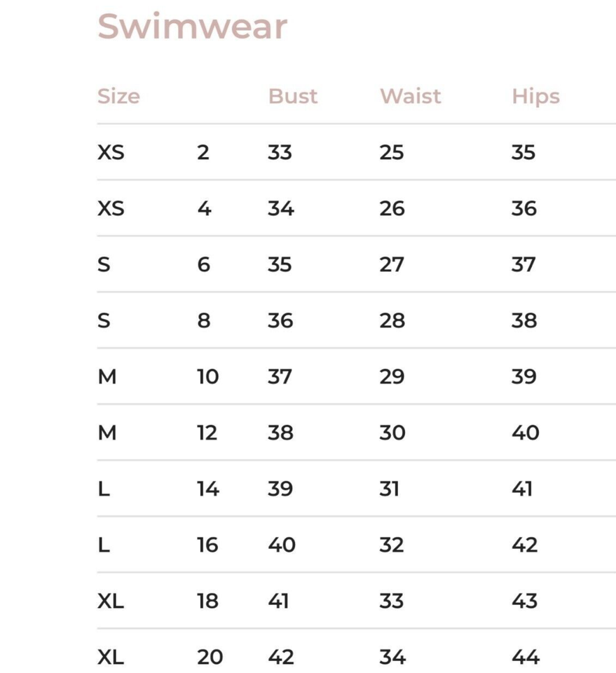Click waist value 30 in size 12 row
The height and width of the screenshot is (673, 616).
click(392, 433)
